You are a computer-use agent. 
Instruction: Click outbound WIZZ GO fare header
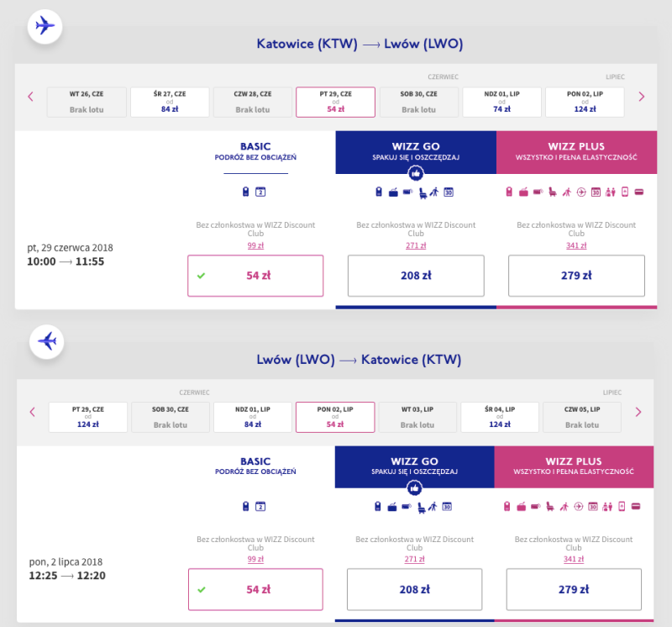pos(416,152)
